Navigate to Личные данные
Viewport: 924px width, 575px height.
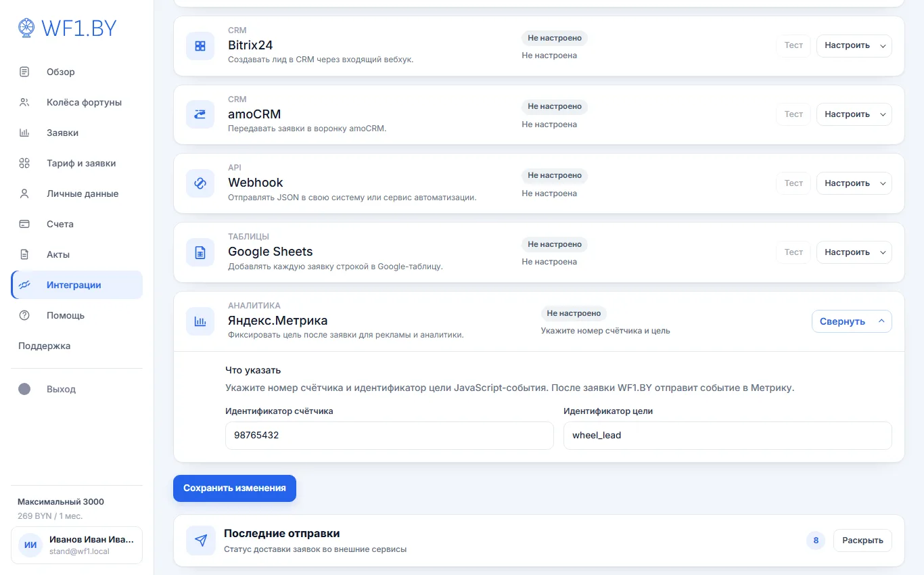[77, 193]
